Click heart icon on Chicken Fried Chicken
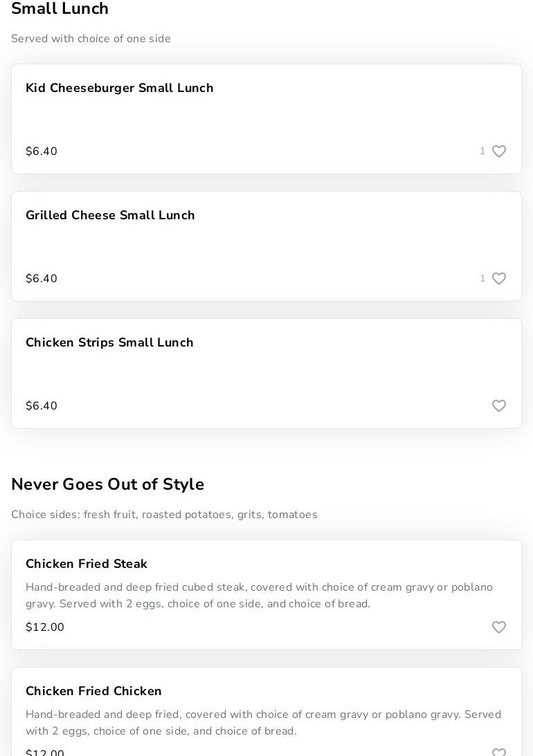Viewport: 533px width, 756px height. 498,753
